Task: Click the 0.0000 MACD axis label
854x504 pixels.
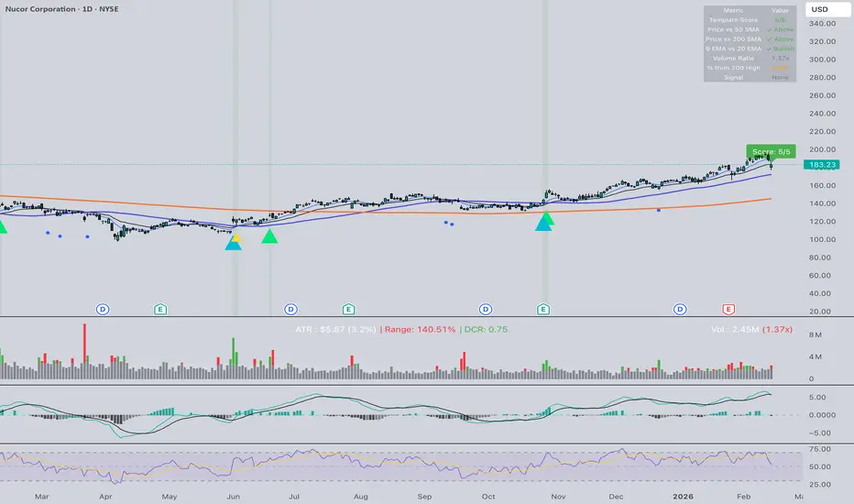Action: pos(822,414)
